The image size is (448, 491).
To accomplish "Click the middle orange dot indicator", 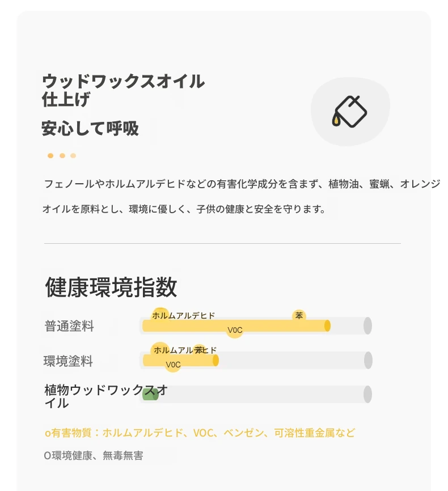I will 62,155.
